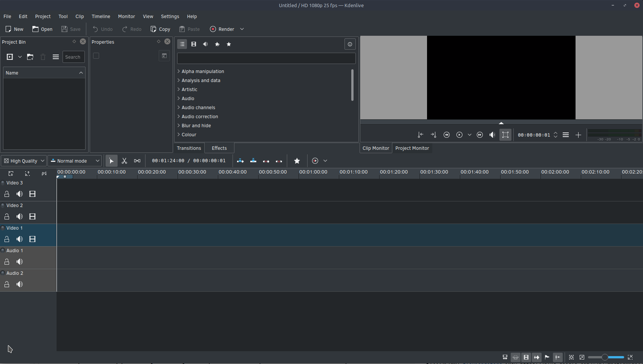Screen dimensions: 643x364
Task: Rewind playback in Project Monitor
Action: [x=447, y=135]
